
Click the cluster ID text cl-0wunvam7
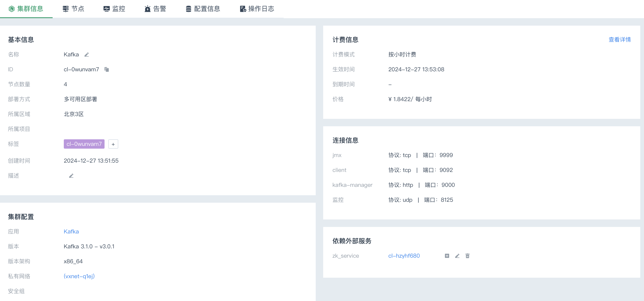[81, 70]
